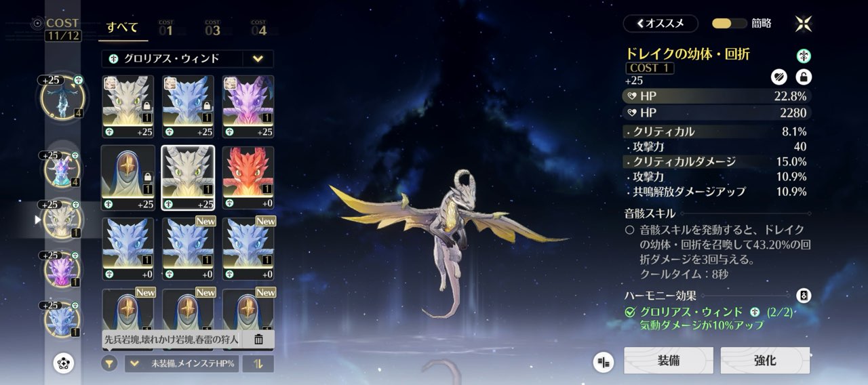Screen dimensions: 868x385
Task: Switch to the COST 03 tab
Action: [212, 28]
